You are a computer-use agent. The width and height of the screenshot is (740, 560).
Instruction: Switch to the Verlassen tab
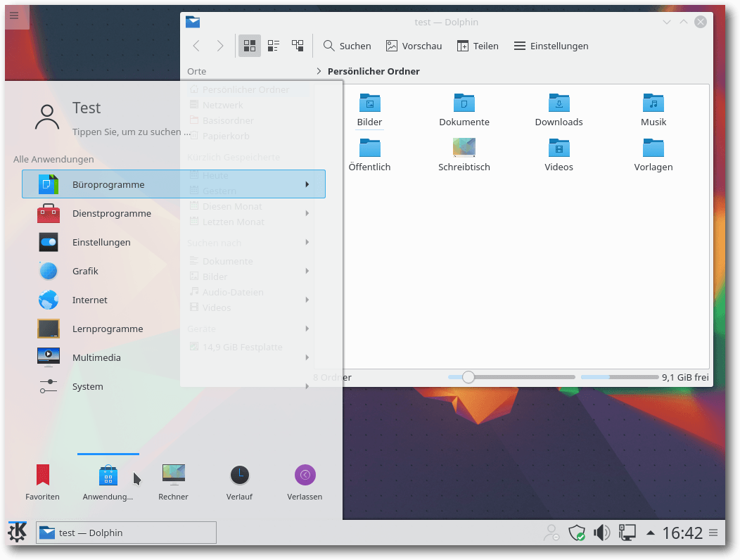coord(305,482)
